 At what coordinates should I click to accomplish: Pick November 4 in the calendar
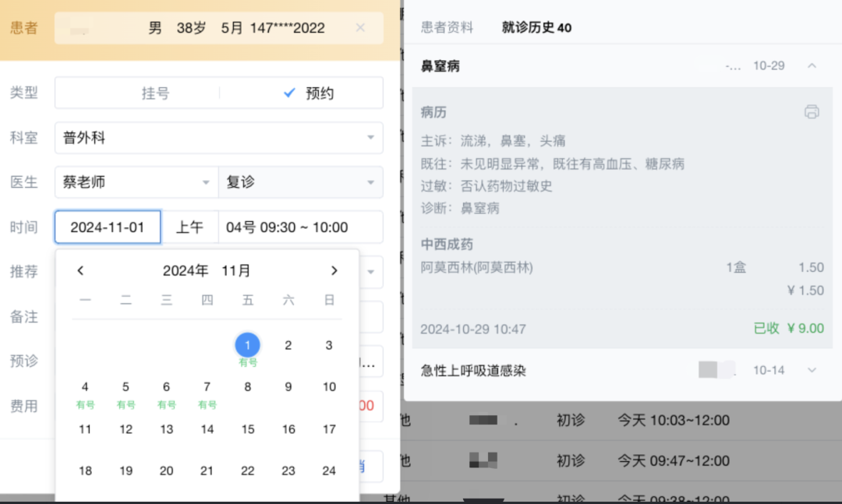(x=85, y=387)
